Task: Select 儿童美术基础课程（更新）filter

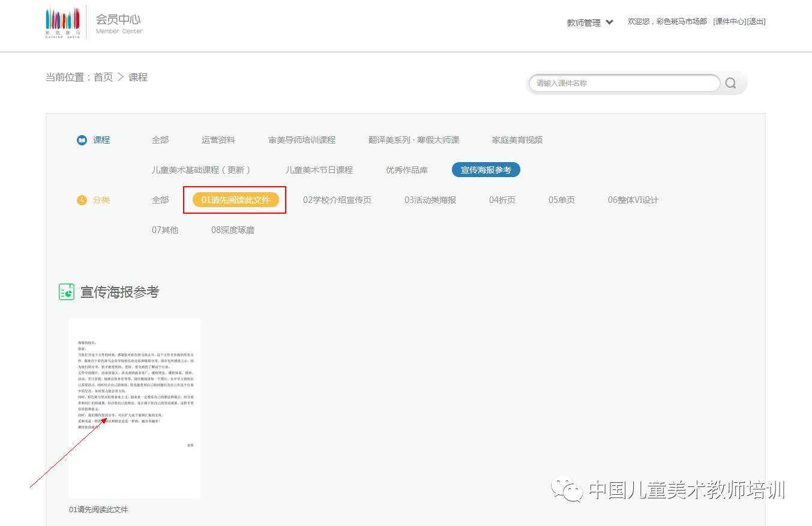Action: 202,170
